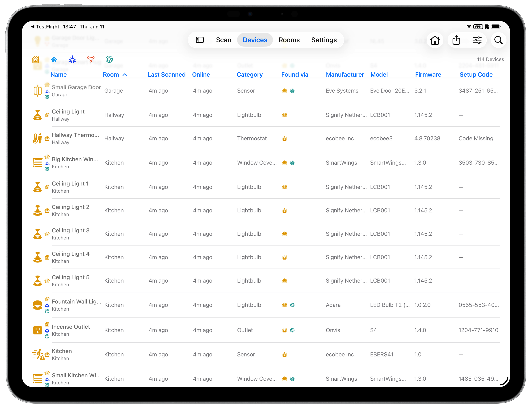Click Found via globe icon in Big Kitchen Window row

coord(292,163)
